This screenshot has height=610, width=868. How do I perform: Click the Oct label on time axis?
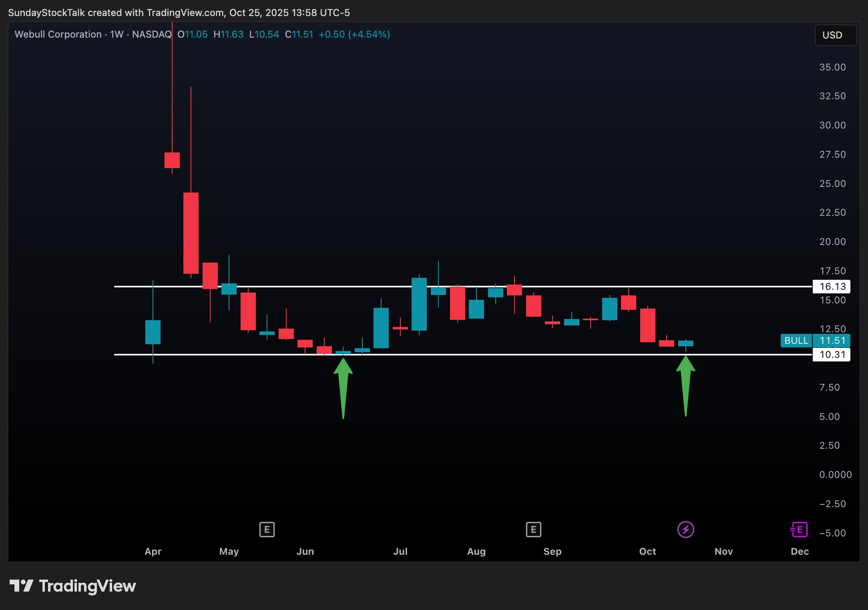(647, 551)
